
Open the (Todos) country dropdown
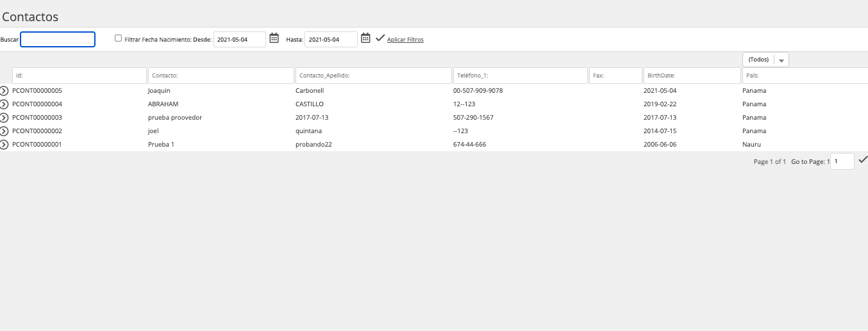[x=765, y=60]
